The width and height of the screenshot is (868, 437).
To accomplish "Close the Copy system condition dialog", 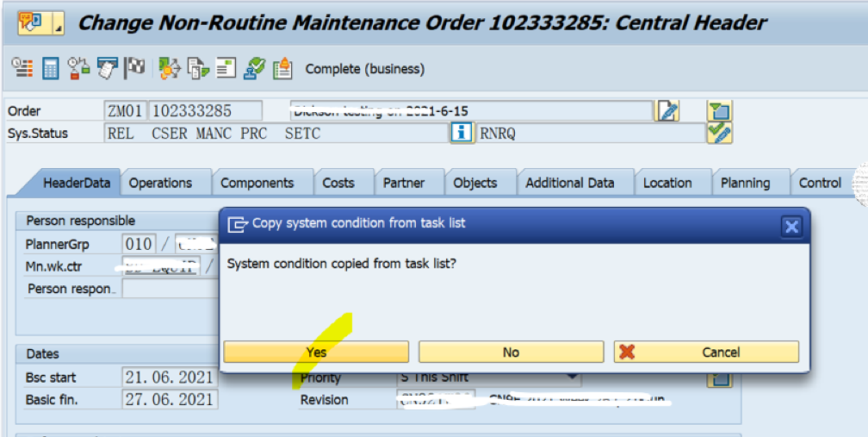I will [791, 226].
